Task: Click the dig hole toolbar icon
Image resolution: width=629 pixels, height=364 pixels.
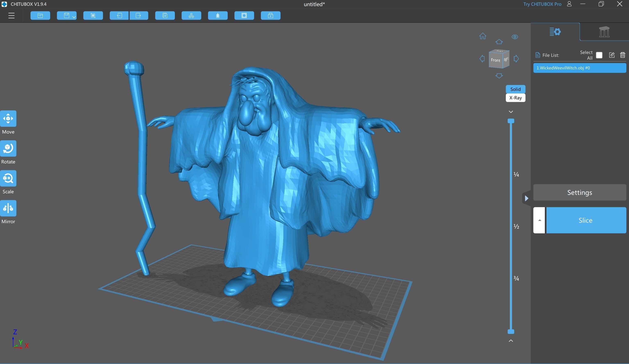Action: pos(244,16)
